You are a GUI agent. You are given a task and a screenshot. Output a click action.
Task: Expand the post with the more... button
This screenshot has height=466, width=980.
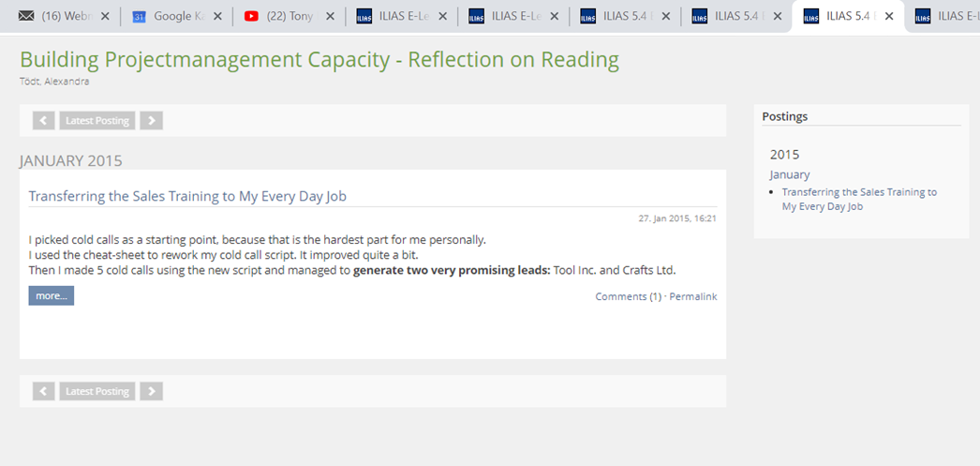[x=51, y=295]
